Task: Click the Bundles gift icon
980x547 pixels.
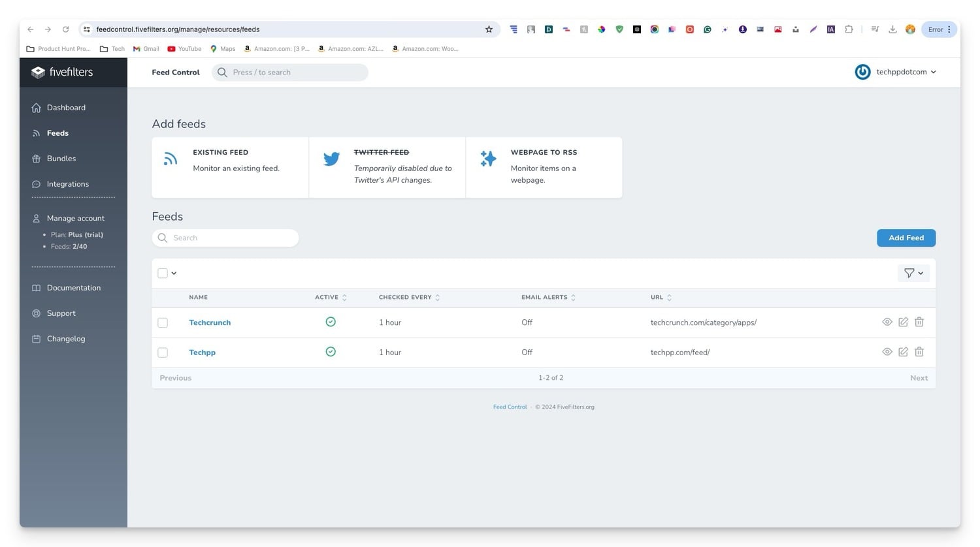Action: tap(37, 158)
